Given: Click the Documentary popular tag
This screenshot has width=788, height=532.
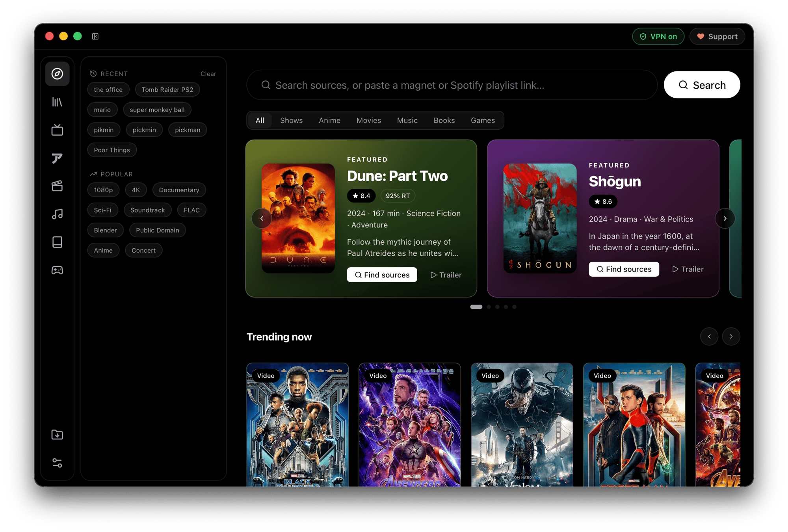Looking at the screenshot, I should (x=179, y=190).
